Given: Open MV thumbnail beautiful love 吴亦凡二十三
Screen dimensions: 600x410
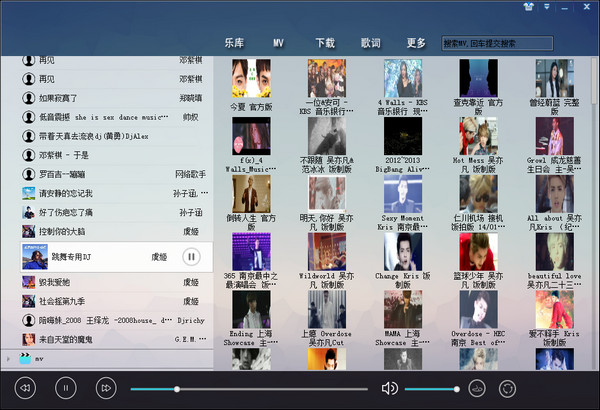Looking at the screenshot, I should point(554,252).
